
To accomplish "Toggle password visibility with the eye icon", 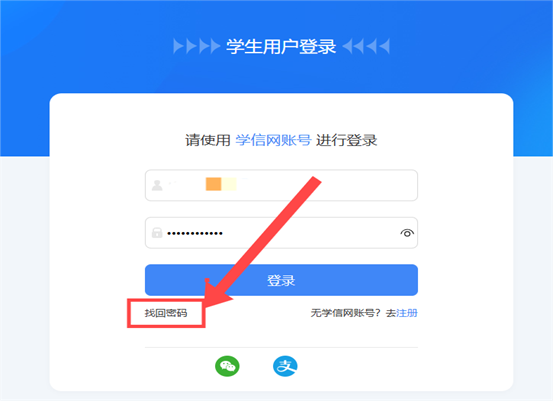I will pyautogui.click(x=407, y=233).
